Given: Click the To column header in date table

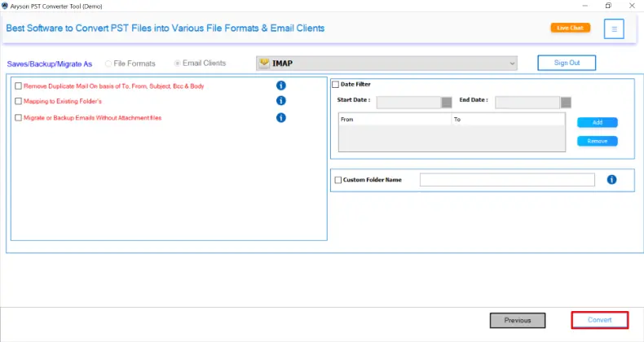Looking at the screenshot, I should [x=508, y=120].
